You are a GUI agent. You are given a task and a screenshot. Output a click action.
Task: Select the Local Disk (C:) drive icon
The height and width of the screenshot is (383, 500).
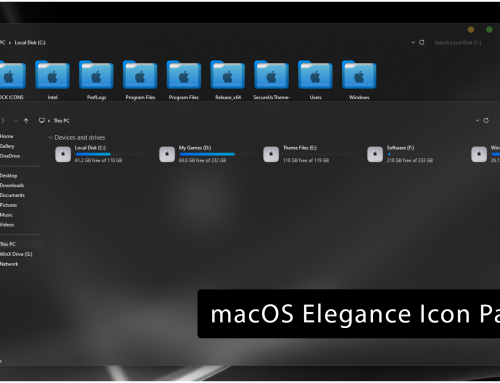click(x=63, y=154)
